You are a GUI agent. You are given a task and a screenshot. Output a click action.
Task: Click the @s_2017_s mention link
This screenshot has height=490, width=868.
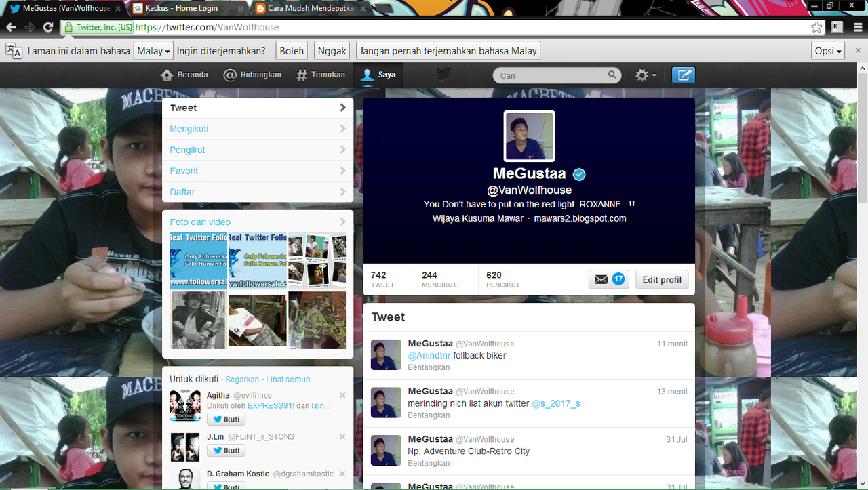click(x=555, y=403)
